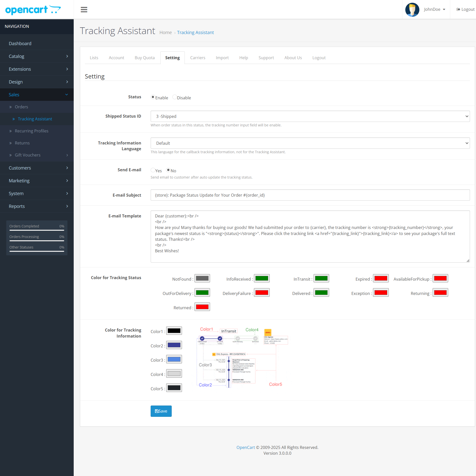Screen dimensions: 476x476
Task: Switch to the Carriers tab
Action: [x=198, y=58]
